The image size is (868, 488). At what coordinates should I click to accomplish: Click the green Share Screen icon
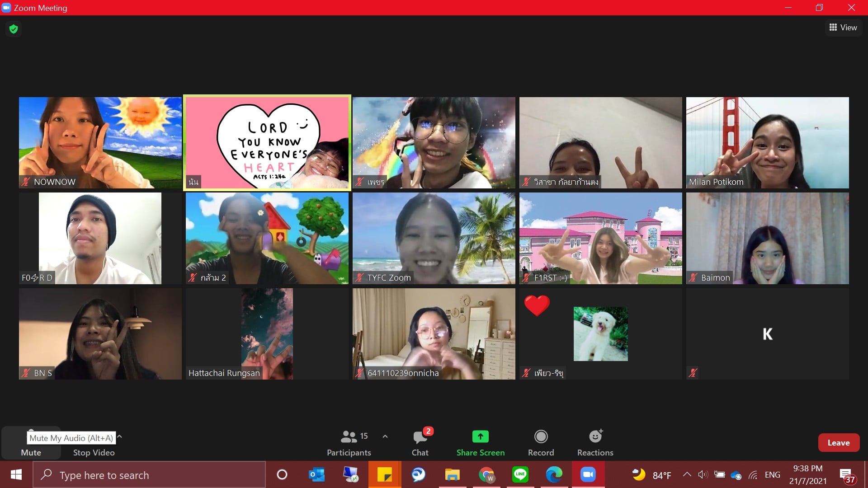click(x=480, y=436)
